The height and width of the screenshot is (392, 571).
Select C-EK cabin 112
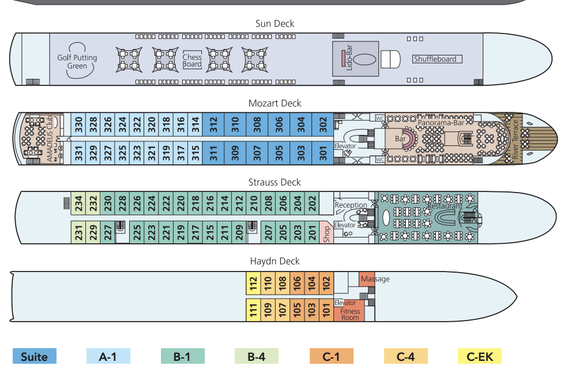[253, 283]
